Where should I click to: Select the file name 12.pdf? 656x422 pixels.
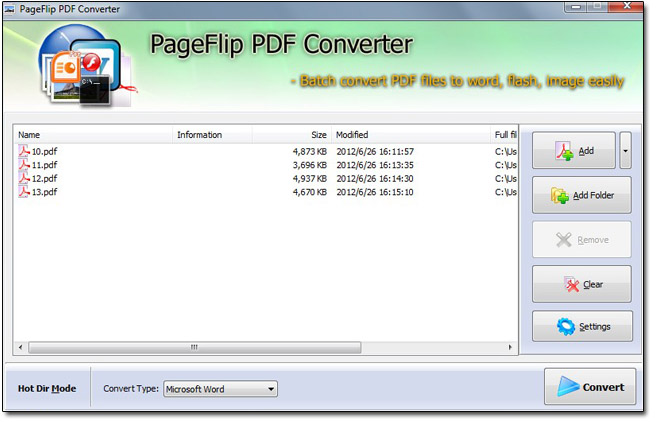(44, 179)
